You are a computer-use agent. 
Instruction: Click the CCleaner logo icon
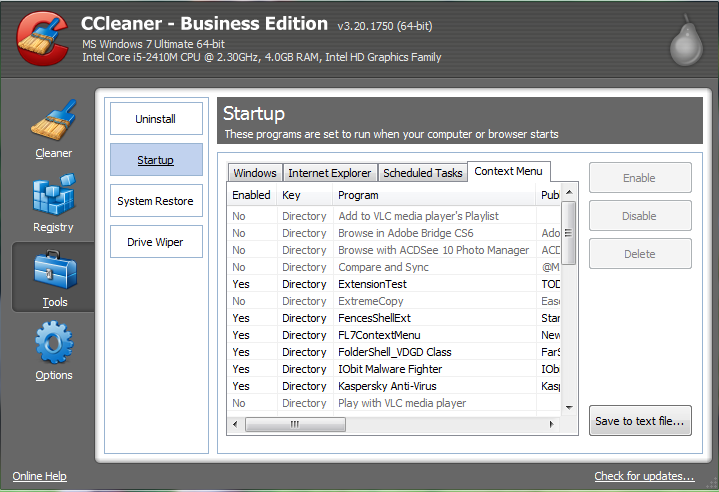[43, 39]
